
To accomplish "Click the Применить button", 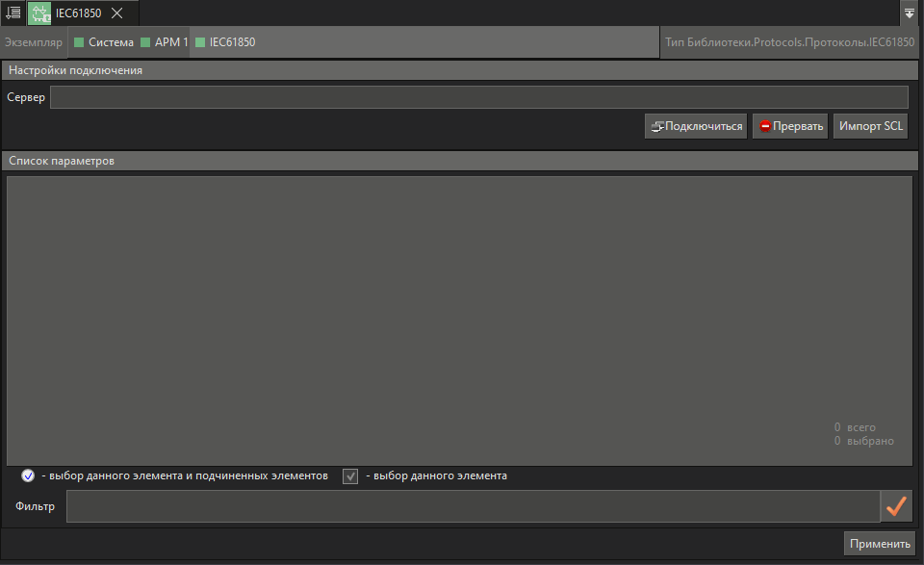I will (880, 544).
